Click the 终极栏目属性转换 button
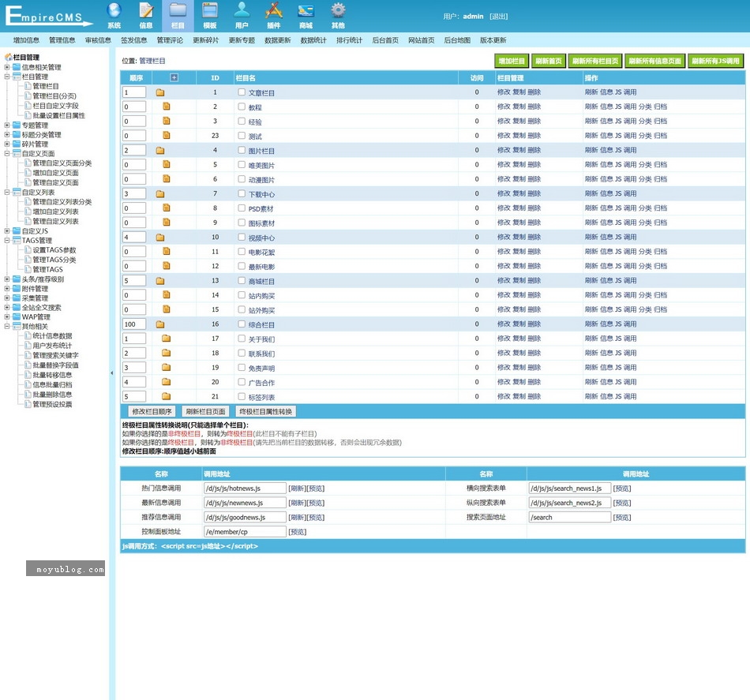 266,411
